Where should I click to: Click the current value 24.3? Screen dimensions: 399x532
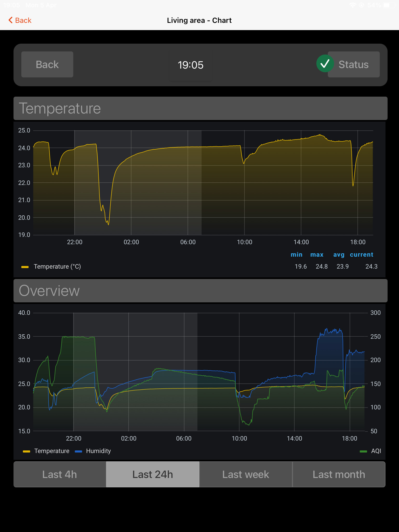point(371,267)
